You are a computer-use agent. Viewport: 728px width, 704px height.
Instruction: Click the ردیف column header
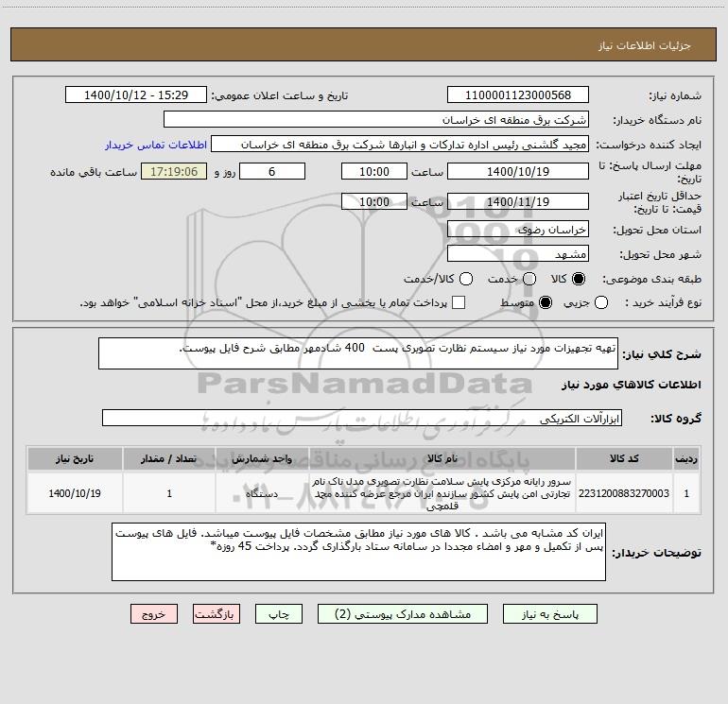686,458
